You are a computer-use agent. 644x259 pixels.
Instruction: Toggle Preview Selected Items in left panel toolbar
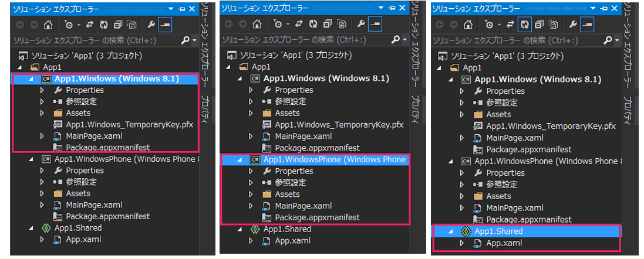(166, 25)
